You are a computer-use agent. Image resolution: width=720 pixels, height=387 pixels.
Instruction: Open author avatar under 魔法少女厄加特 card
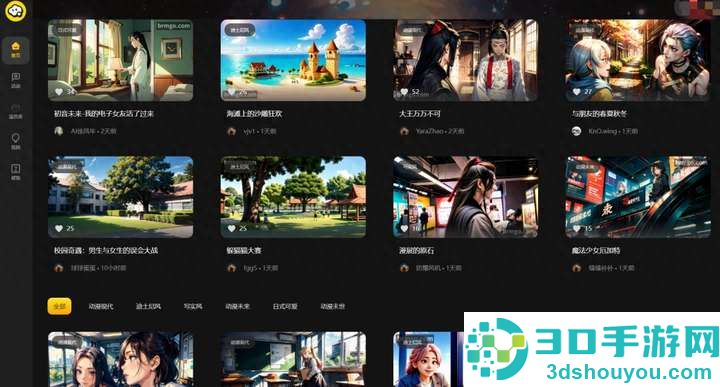[576, 268]
